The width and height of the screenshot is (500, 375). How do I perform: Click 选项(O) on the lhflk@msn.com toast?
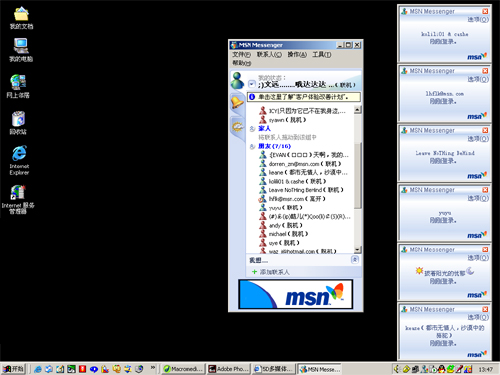click(x=478, y=79)
